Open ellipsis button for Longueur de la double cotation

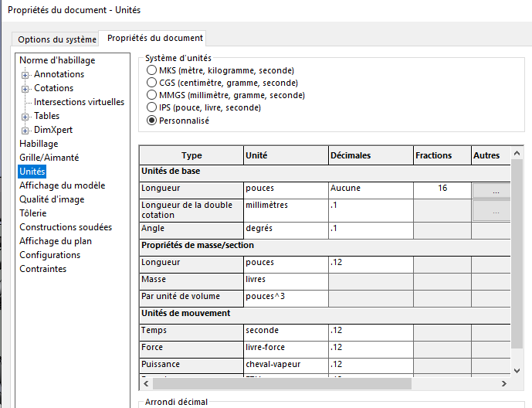tap(492, 210)
